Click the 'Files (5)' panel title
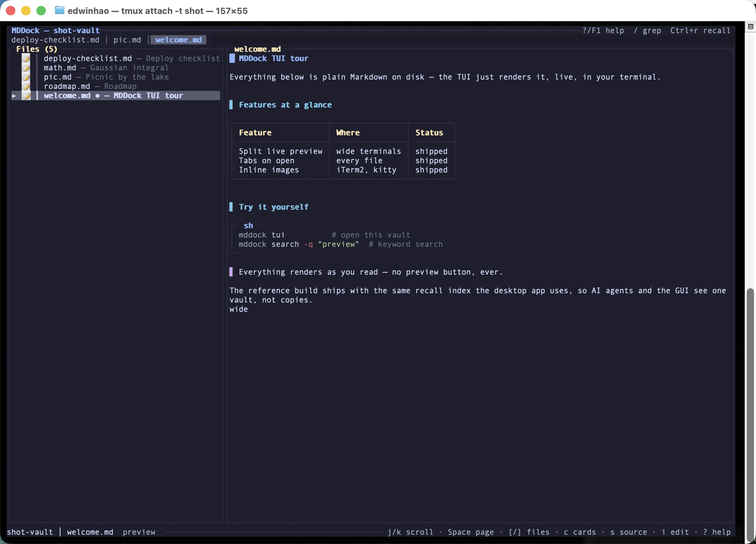 coord(37,49)
